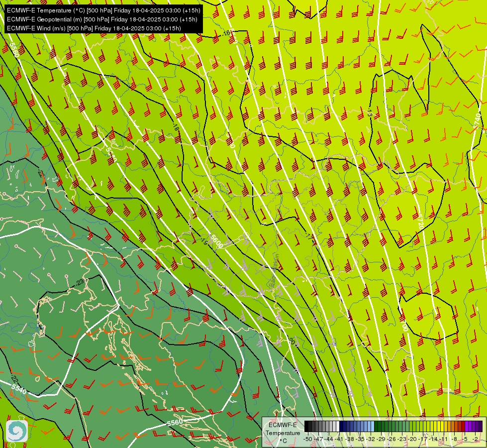This screenshot has height=448, width=487.
Task: Click the -5 tick on the temperature legend
Action: pos(465,439)
